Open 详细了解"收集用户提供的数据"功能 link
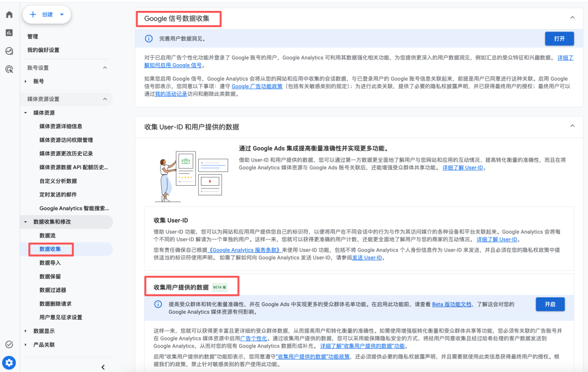 (362, 346)
